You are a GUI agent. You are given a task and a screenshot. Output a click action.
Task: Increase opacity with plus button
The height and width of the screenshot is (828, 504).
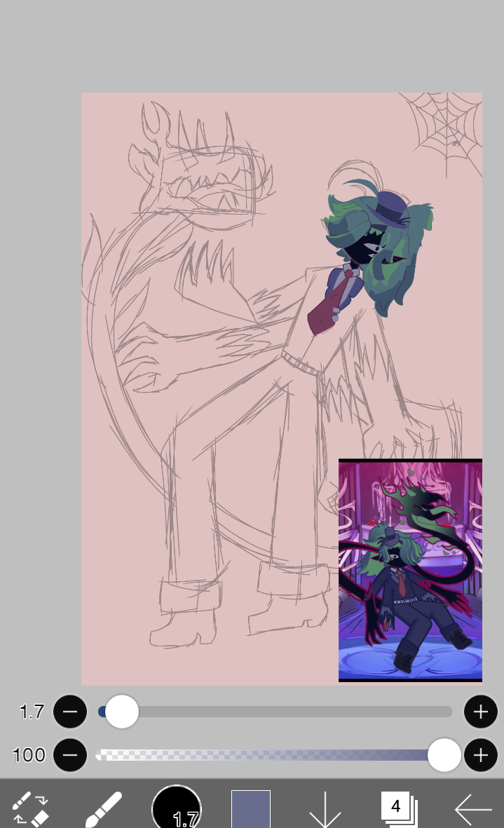480,755
